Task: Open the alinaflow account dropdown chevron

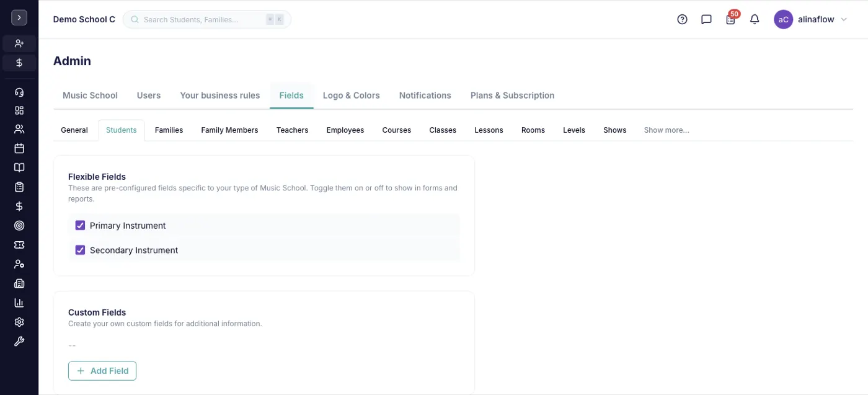Action: (x=843, y=20)
